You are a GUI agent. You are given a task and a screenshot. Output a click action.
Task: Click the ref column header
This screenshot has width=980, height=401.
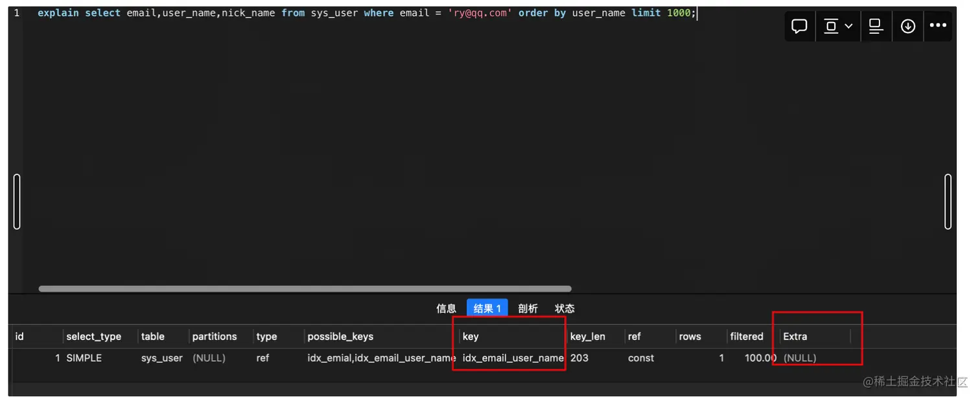coord(634,336)
